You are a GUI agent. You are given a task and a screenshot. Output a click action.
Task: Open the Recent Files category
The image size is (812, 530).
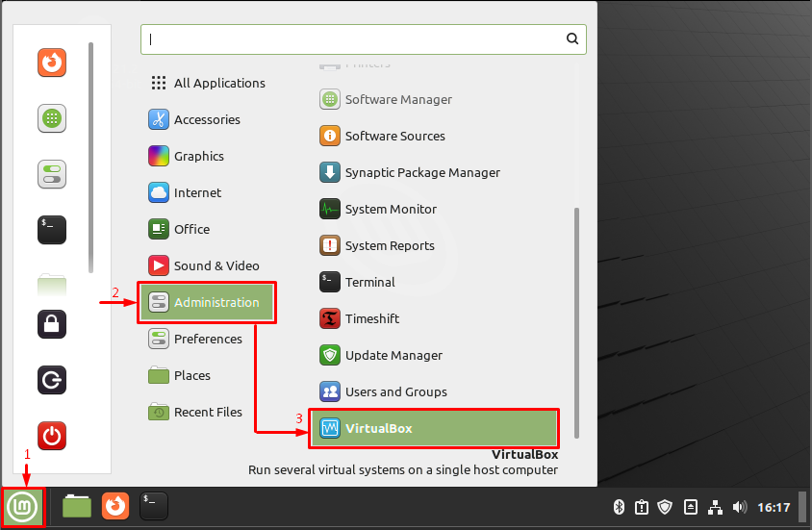[207, 413]
